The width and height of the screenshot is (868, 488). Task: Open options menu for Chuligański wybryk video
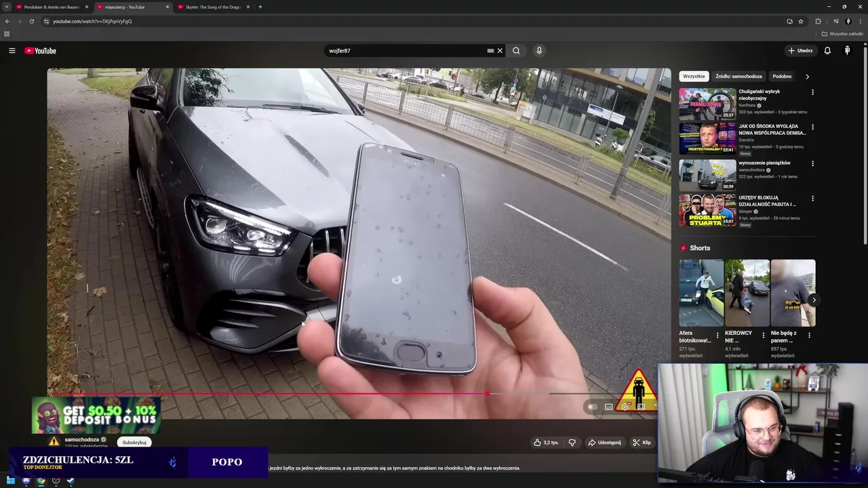(812, 92)
